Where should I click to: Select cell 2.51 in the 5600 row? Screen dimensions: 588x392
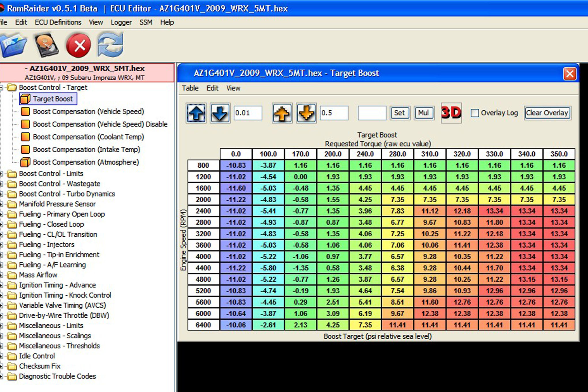click(333, 302)
